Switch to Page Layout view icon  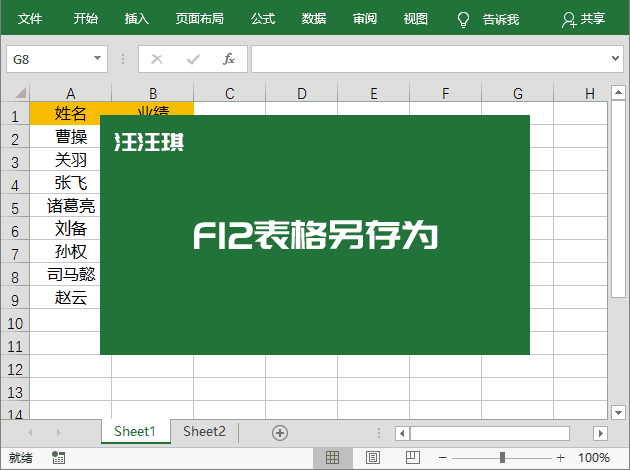coord(372,458)
